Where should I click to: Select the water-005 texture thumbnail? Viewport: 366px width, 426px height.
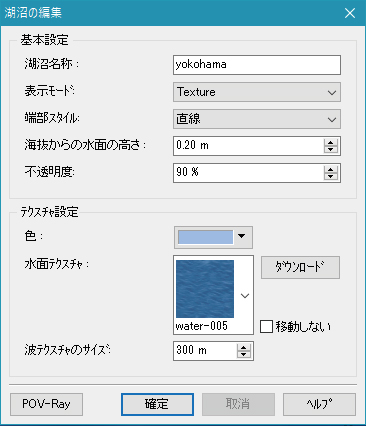(205, 289)
